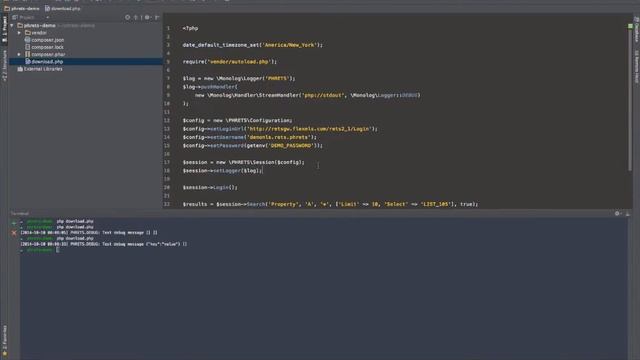Click the phrets-demo breadcrumb in navigation bar

pos(22,8)
